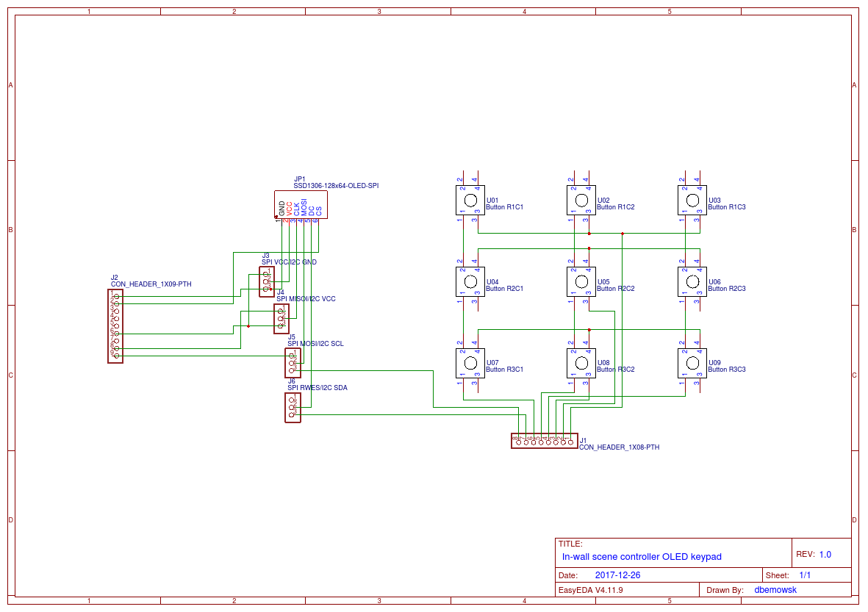Select Button R1C3 switch symbol U03
This screenshot has height=612, width=868.
[x=691, y=198]
